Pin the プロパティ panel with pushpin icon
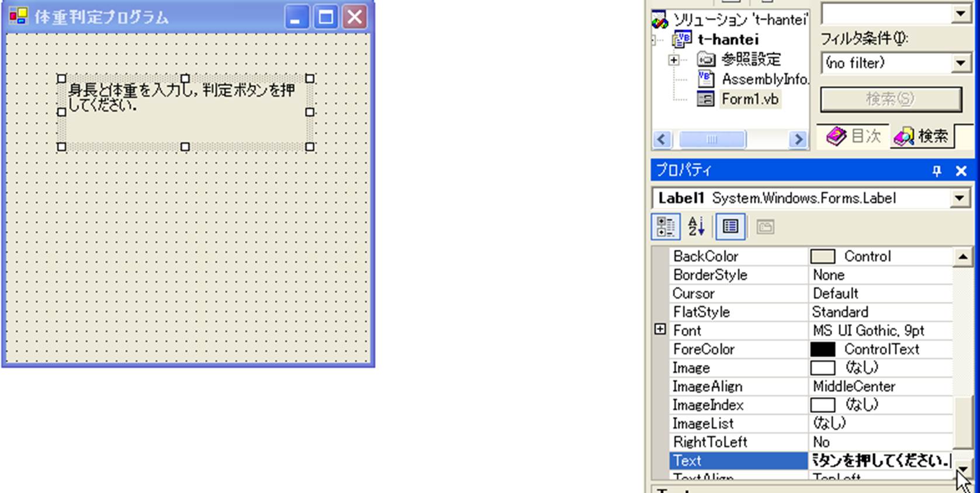The image size is (980, 493). pos(937,171)
